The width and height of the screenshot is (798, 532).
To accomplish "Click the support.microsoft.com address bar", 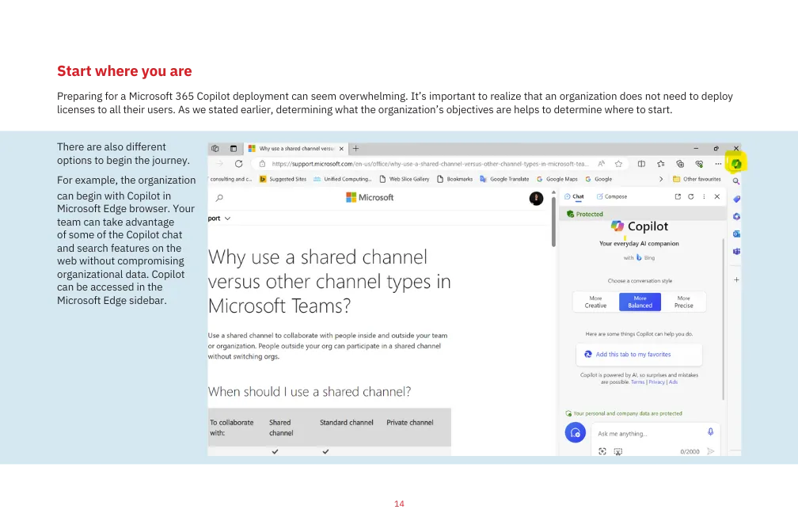I will (x=430, y=164).
